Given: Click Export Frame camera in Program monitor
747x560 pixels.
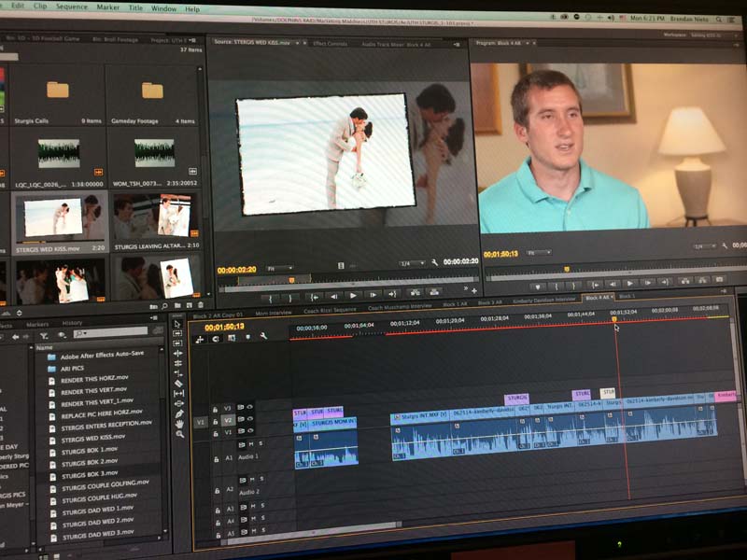Looking at the screenshot, I should (719, 279).
